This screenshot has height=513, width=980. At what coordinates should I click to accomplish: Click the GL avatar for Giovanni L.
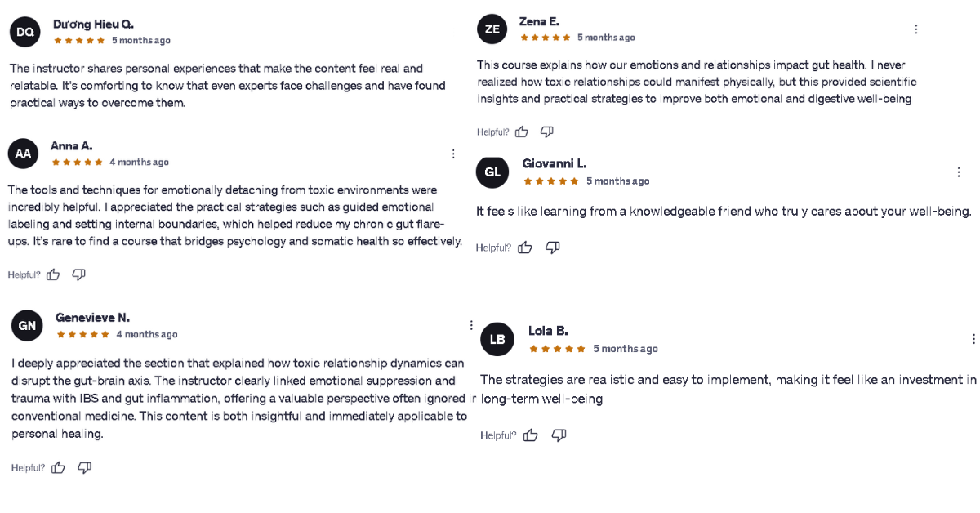click(x=492, y=172)
